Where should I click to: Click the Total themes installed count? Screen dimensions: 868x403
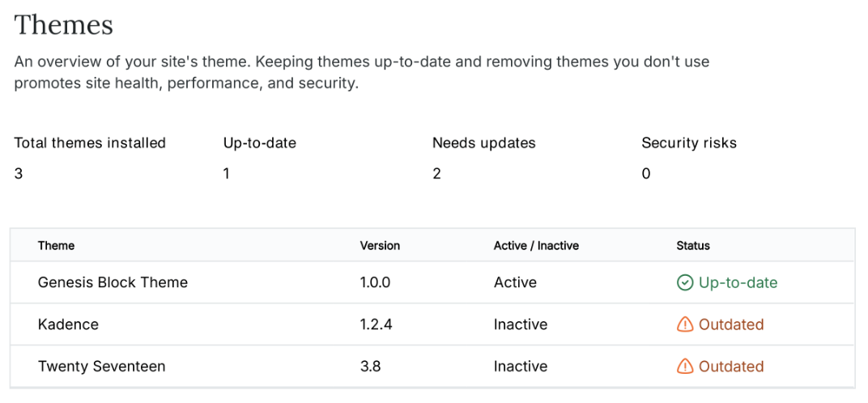19,173
